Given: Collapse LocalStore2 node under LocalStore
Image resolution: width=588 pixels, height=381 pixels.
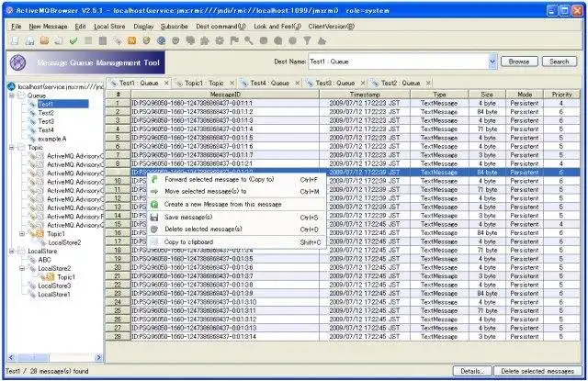Looking at the screenshot, I should point(22,268).
